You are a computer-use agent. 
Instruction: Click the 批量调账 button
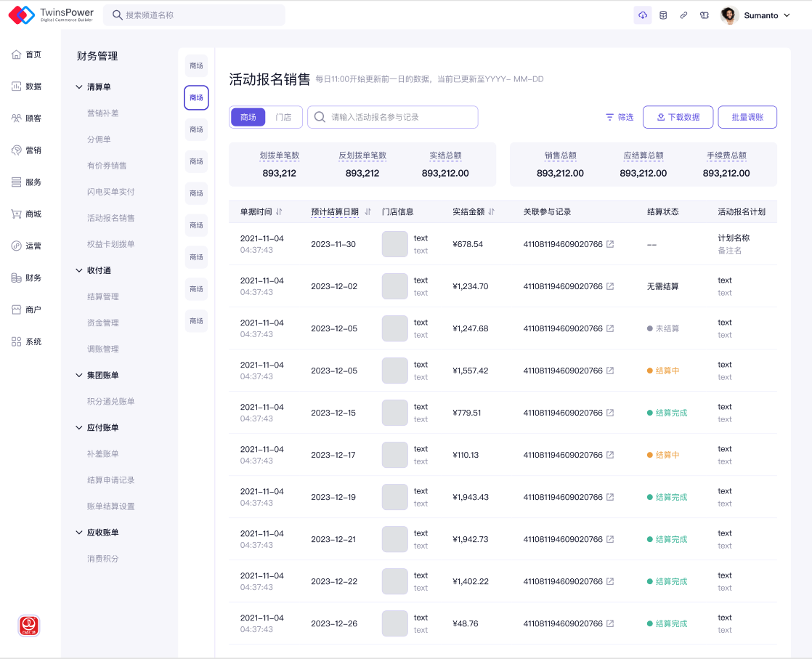tap(747, 117)
